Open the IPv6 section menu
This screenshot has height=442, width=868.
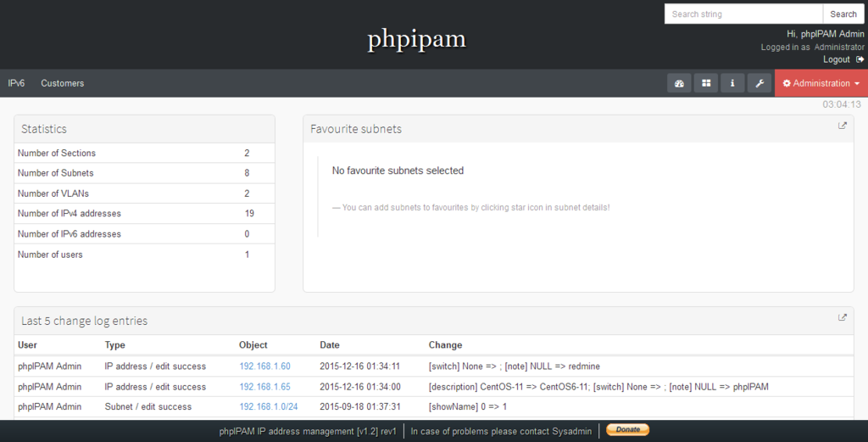(x=17, y=83)
